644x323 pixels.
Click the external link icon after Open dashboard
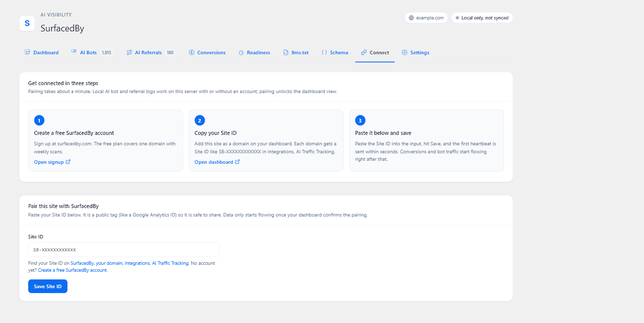(238, 162)
